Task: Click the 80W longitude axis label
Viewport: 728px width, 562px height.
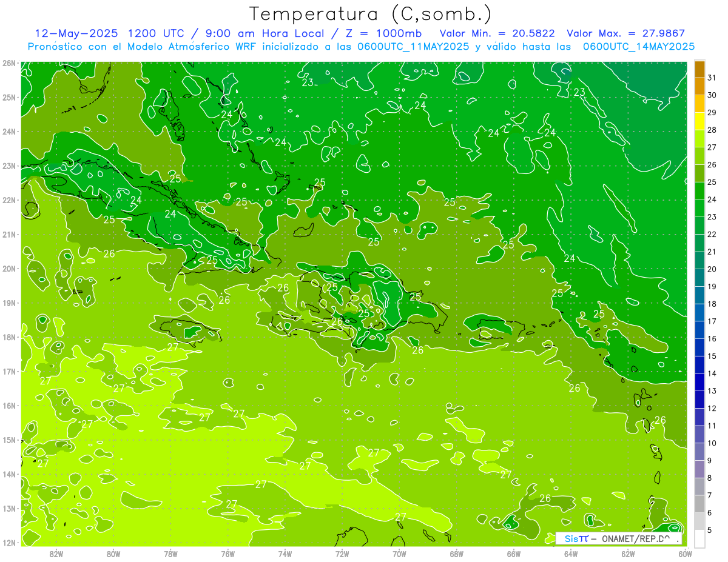Action: pos(113,554)
